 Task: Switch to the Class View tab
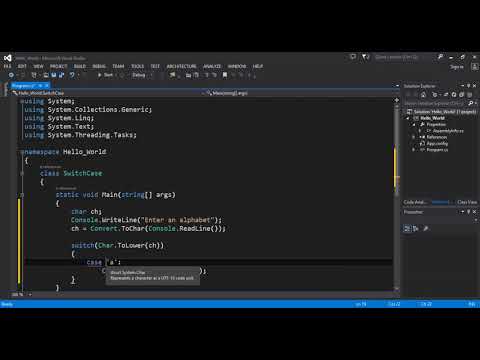pos(467,202)
